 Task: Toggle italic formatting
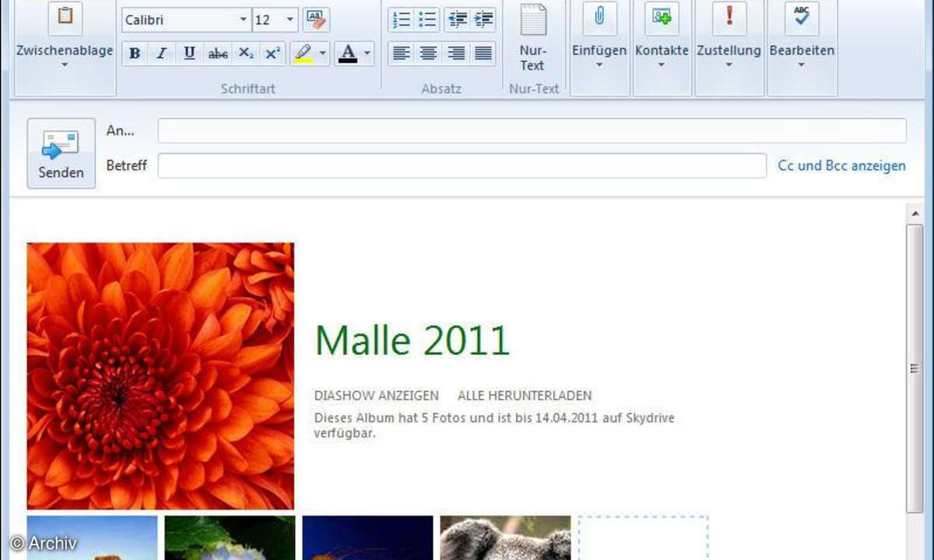(162, 53)
